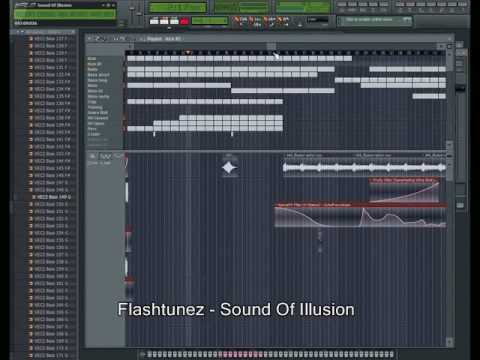Click the orange playhead marker on playlist ruler
The image size is (480, 360).
point(188,53)
